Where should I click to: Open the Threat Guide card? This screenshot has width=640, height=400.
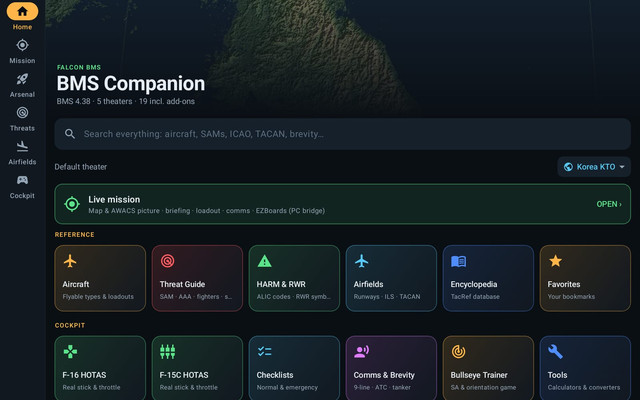(197, 278)
